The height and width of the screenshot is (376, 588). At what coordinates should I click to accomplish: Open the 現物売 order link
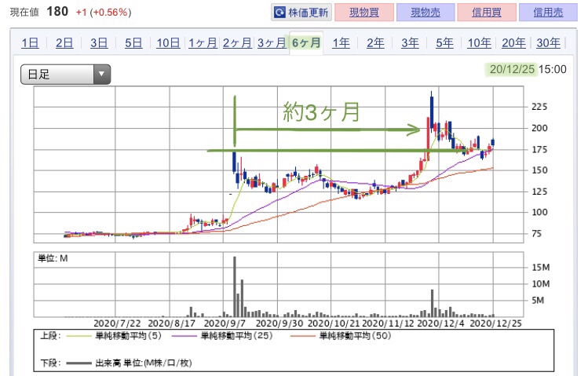[x=425, y=13]
